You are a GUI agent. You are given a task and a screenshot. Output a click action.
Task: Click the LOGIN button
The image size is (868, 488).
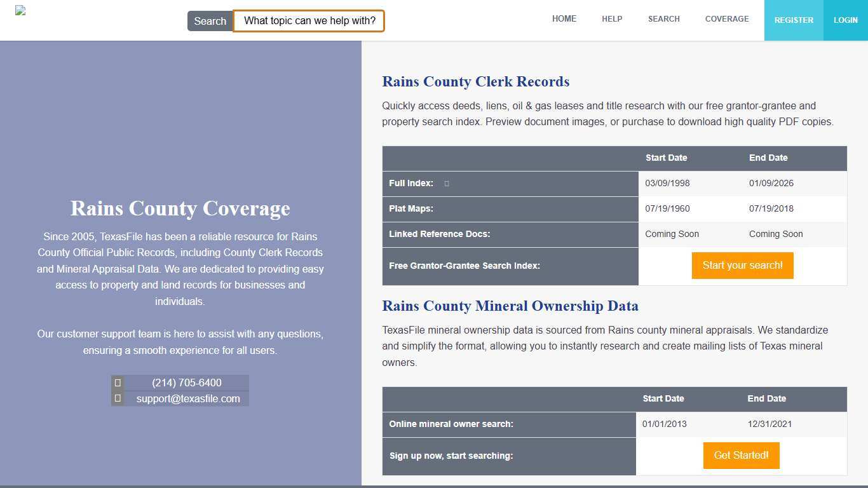click(x=845, y=20)
